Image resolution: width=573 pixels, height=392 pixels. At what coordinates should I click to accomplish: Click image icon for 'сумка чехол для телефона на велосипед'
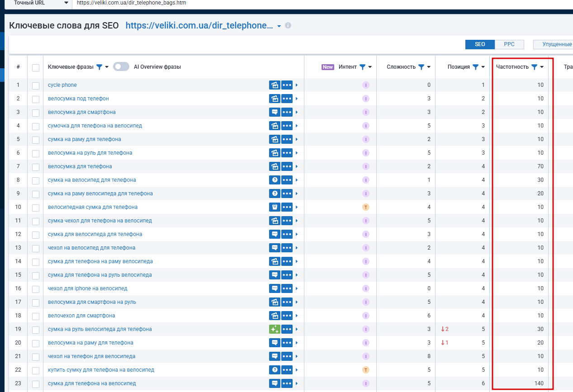(275, 221)
